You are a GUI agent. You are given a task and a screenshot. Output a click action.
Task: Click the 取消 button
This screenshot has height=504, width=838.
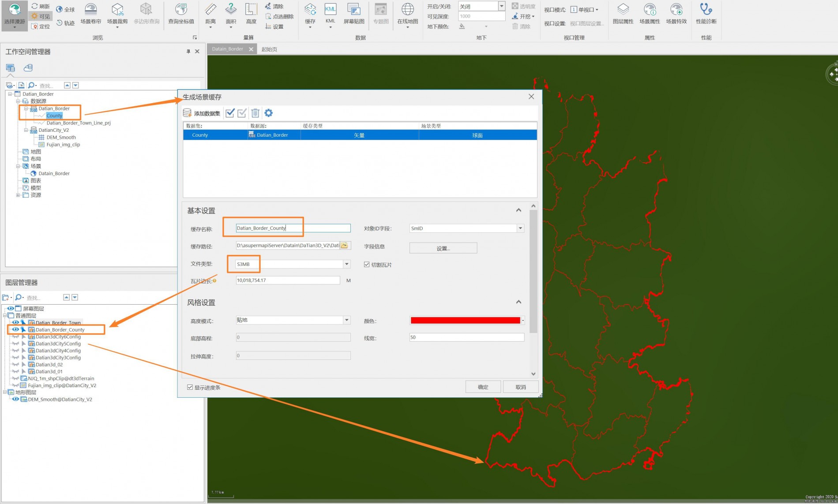tap(521, 387)
